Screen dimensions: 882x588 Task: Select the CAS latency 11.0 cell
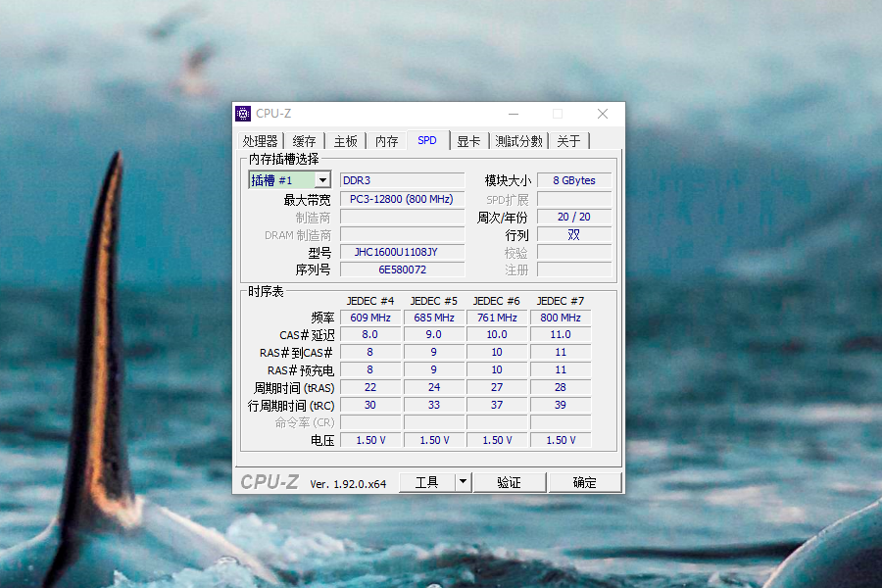tap(561, 334)
